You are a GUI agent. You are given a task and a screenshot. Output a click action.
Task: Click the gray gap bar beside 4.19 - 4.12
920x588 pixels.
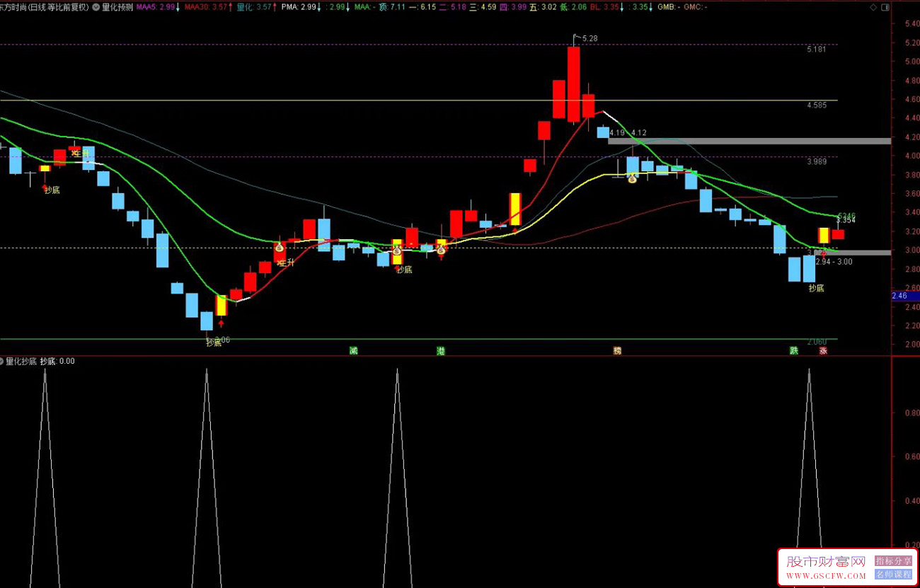(749, 141)
